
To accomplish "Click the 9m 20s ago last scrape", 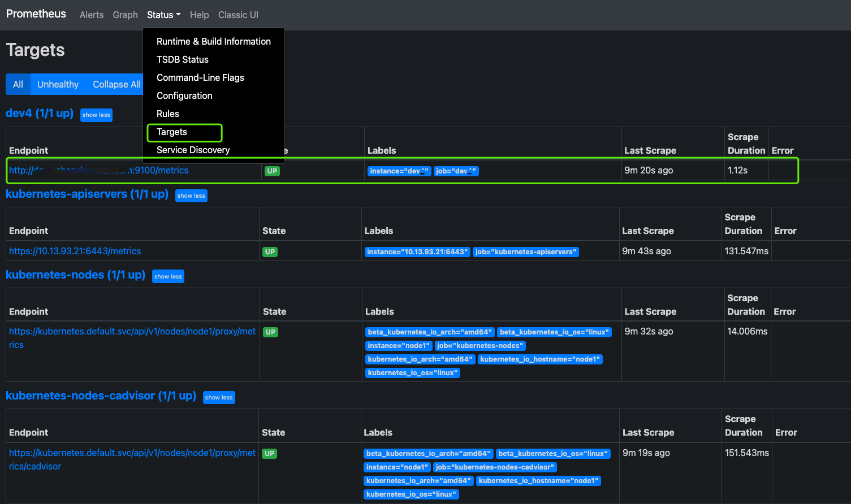I will pos(649,170).
